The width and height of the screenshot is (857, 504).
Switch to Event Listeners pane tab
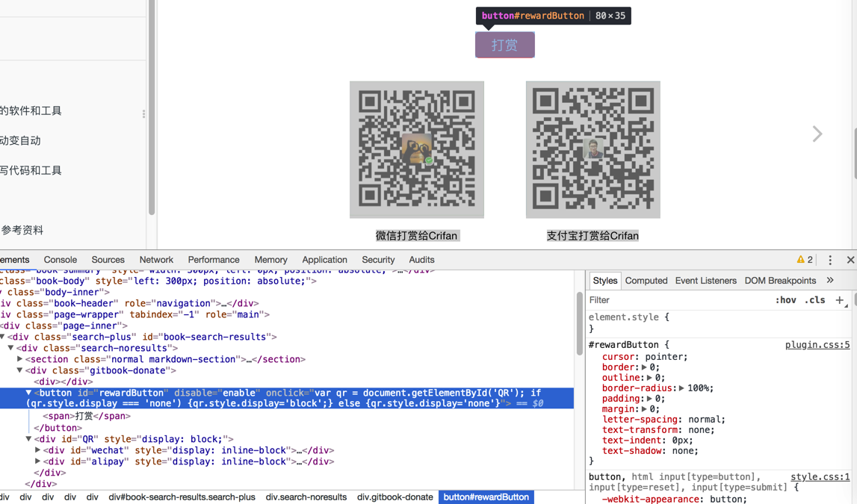[x=705, y=281]
